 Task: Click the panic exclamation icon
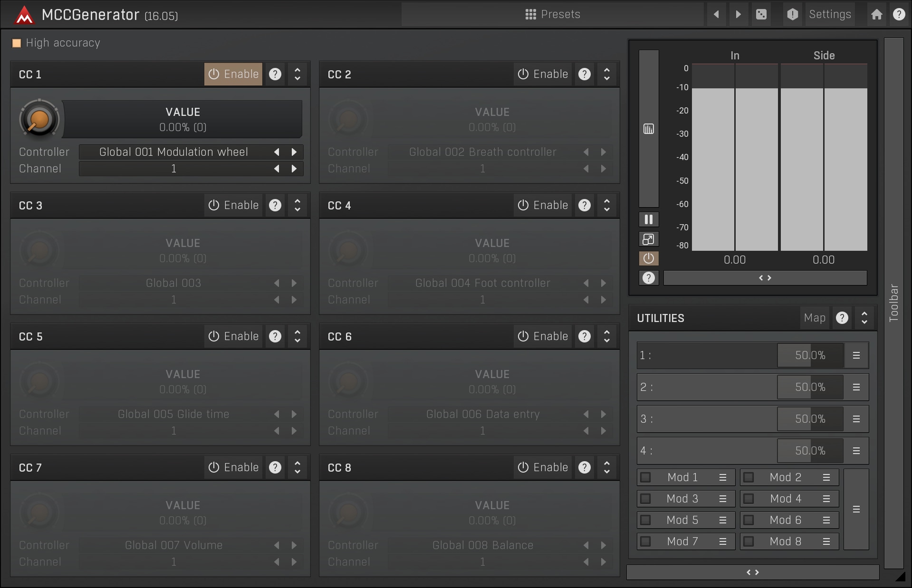(792, 14)
